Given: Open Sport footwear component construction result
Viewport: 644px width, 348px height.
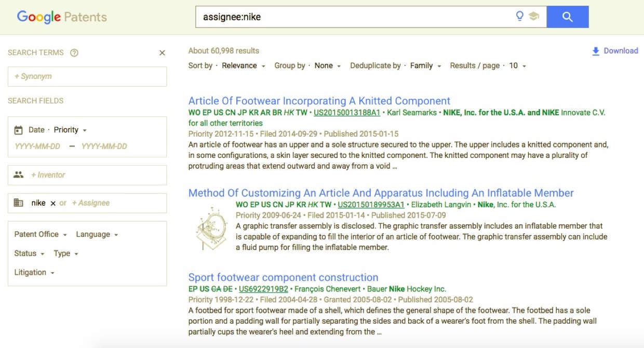Looking at the screenshot, I should (x=283, y=277).
